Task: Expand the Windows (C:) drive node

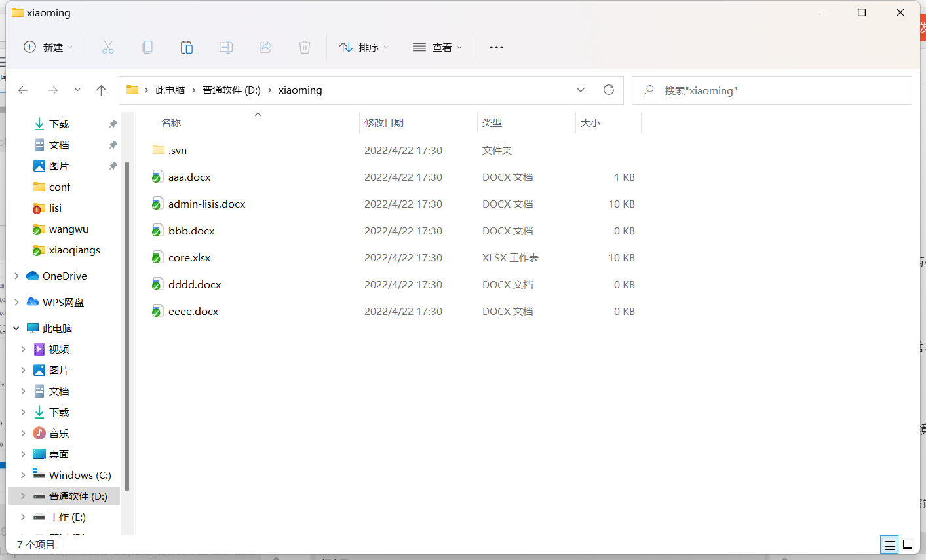Action: 23,475
